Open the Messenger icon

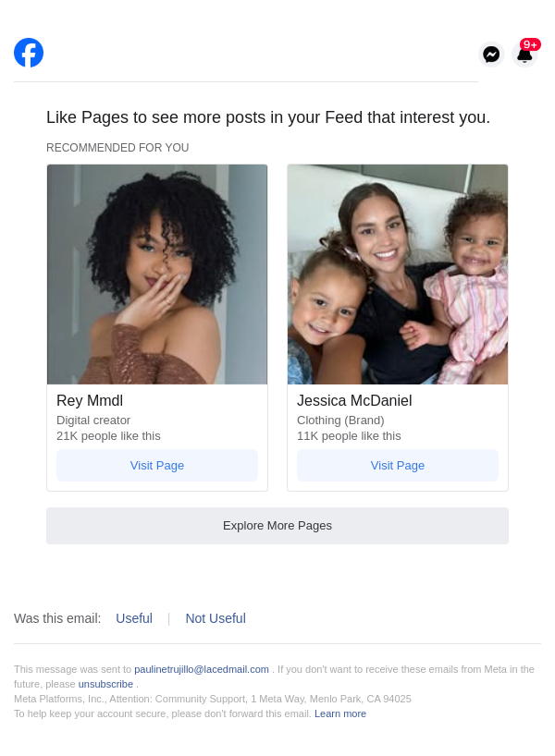(491, 55)
